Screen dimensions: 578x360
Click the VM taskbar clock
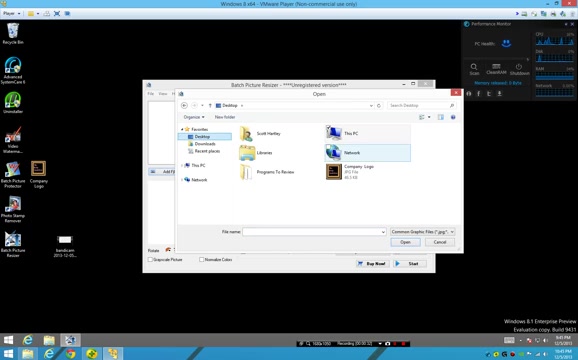point(563,340)
